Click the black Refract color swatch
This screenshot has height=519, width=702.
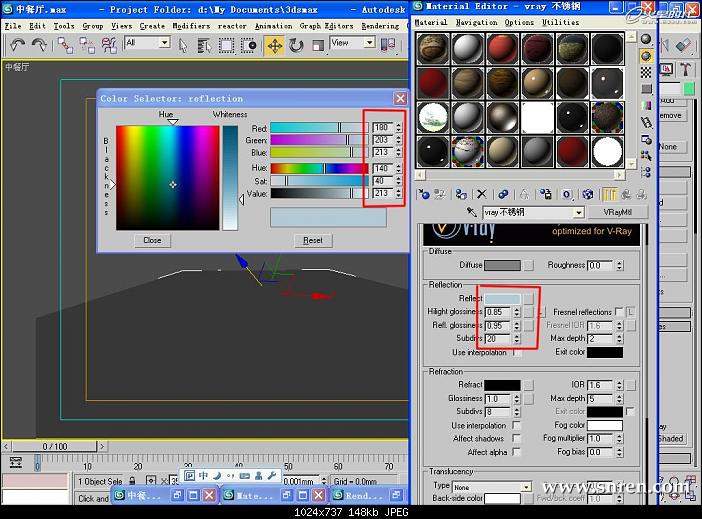point(502,385)
